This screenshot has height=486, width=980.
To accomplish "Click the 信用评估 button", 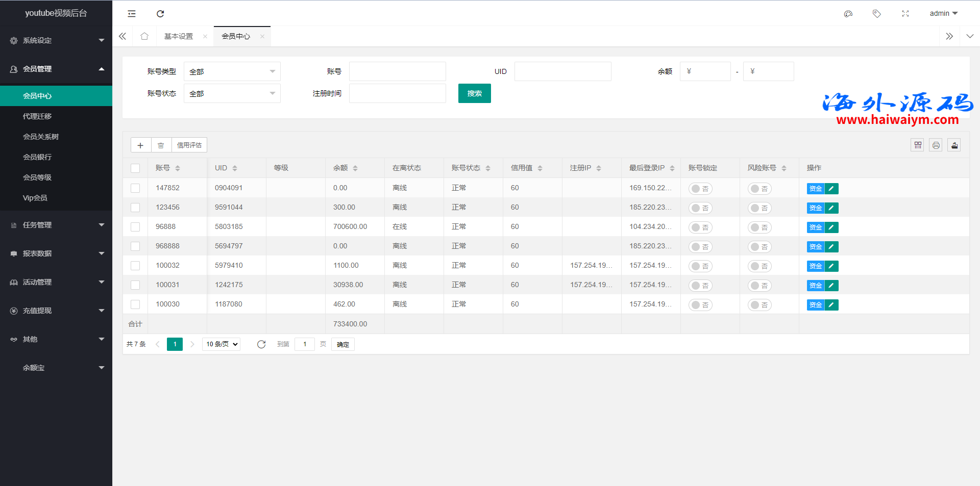I will pyautogui.click(x=189, y=145).
